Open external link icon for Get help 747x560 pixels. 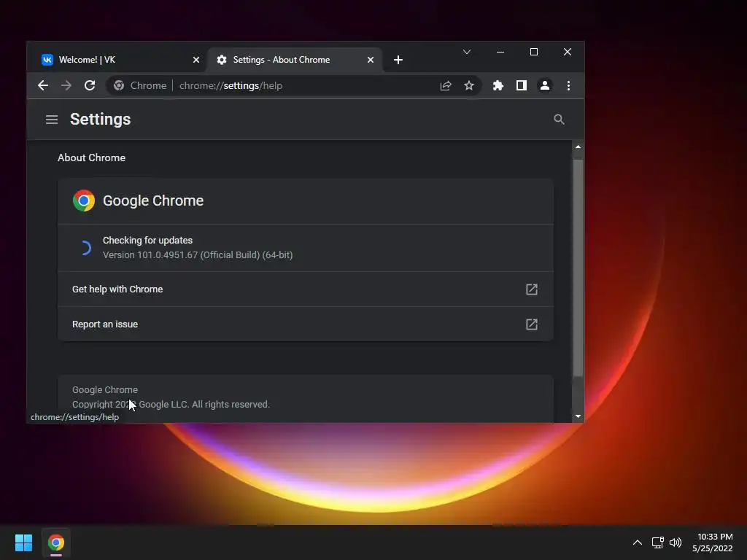(x=532, y=289)
